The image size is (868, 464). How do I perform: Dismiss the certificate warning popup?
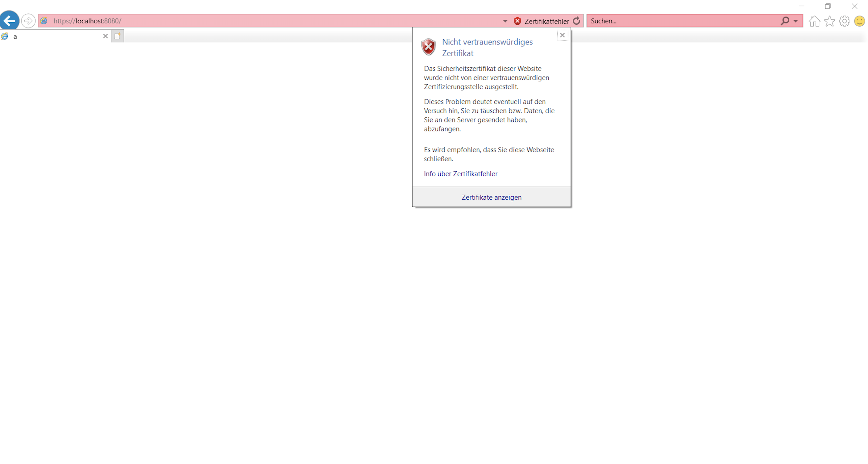(x=562, y=35)
